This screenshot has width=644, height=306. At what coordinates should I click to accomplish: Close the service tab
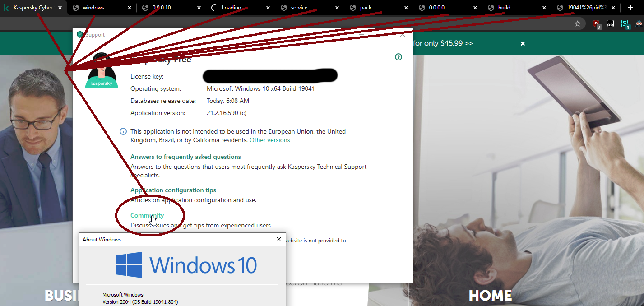[x=337, y=8]
